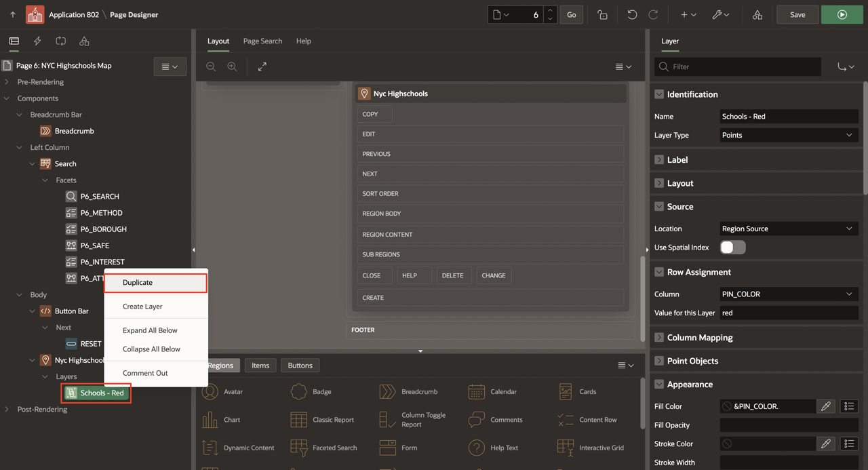
Task: Click the zoom out magnifier icon
Action: (212, 66)
